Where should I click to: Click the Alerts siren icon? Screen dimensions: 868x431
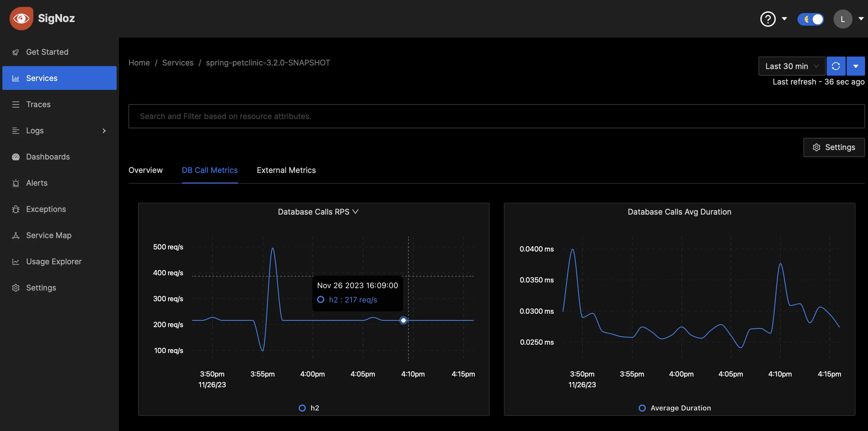15,183
